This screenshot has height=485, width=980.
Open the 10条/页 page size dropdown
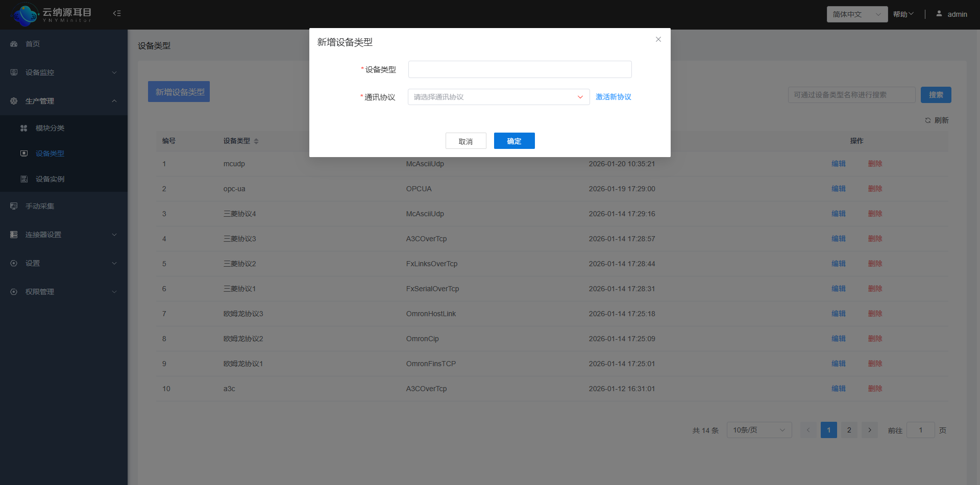(759, 430)
